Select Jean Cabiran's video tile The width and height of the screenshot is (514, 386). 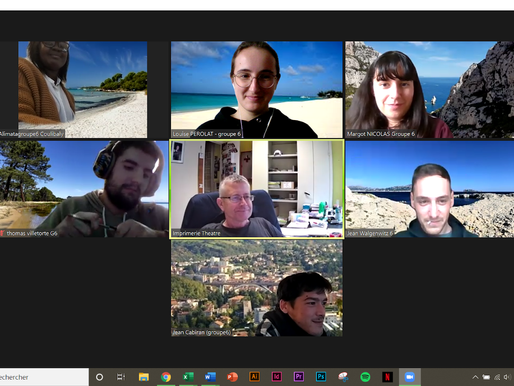coord(257,288)
